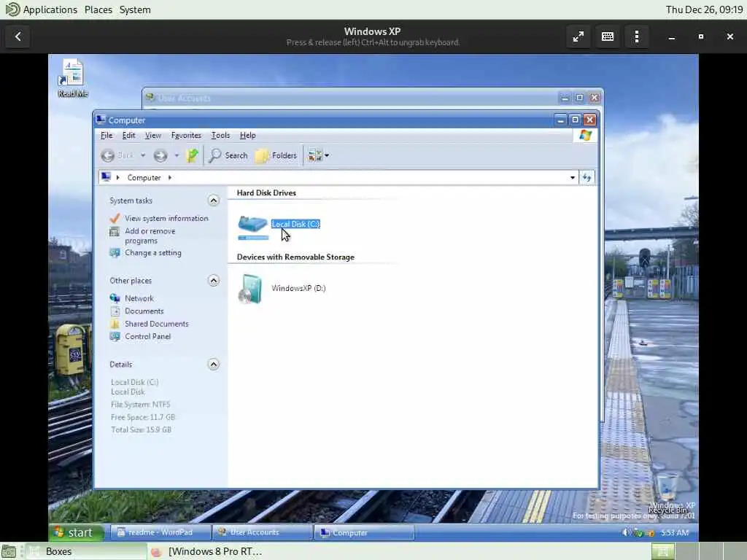Open the Back history dropdown arrow

pyautogui.click(x=142, y=155)
